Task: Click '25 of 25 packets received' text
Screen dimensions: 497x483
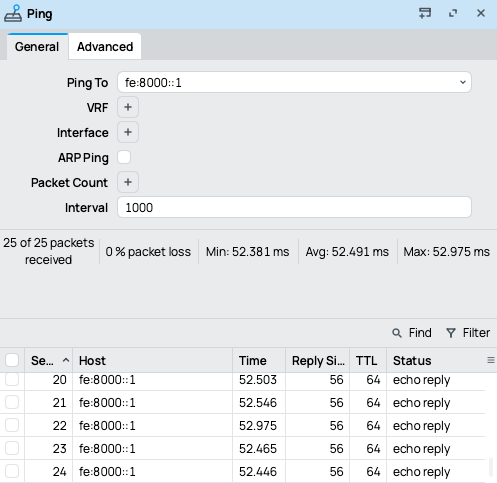Action: (x=49, y=251)
